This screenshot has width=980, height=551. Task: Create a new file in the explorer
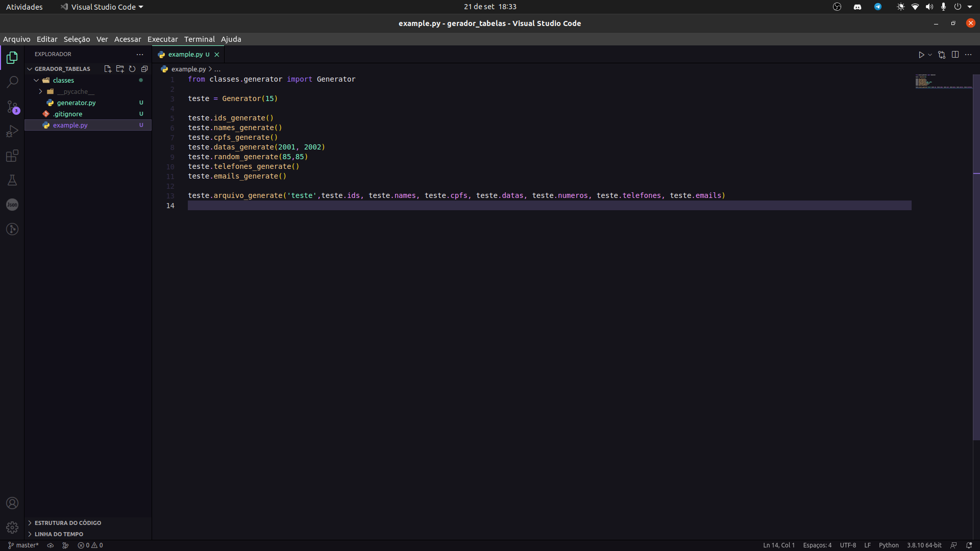107,69
